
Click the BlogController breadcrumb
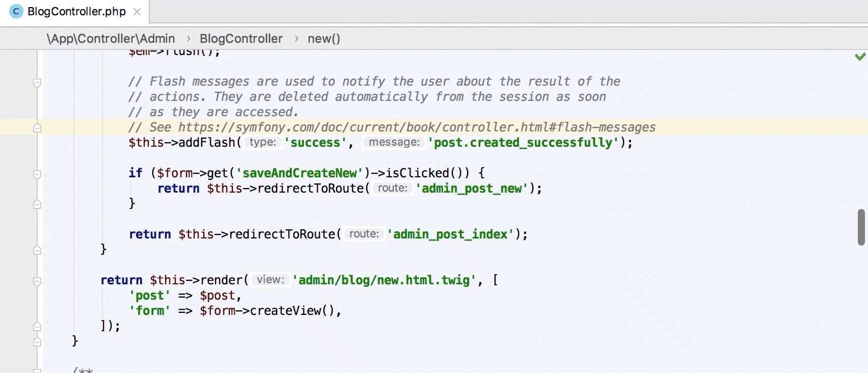(241, 39)
